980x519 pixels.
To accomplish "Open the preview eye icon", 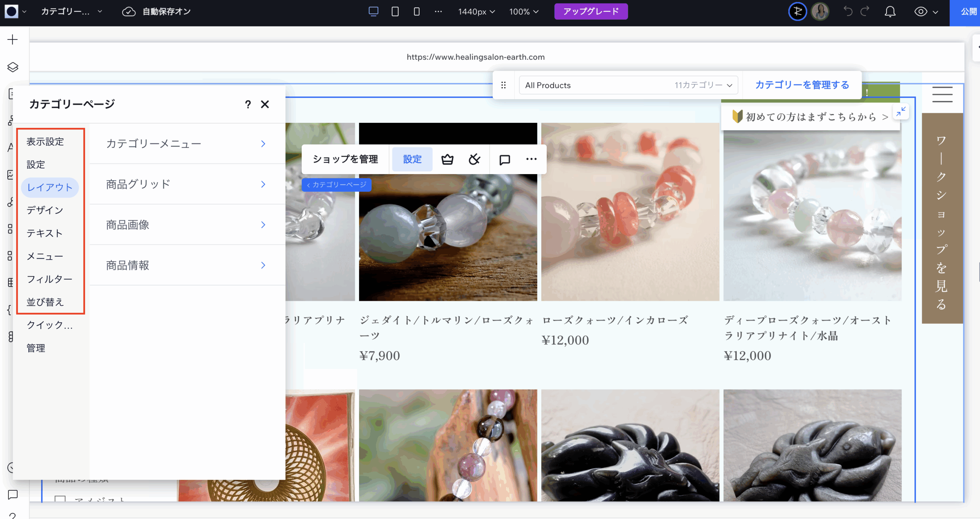I will pyautogui.click(x=921, y=11).
